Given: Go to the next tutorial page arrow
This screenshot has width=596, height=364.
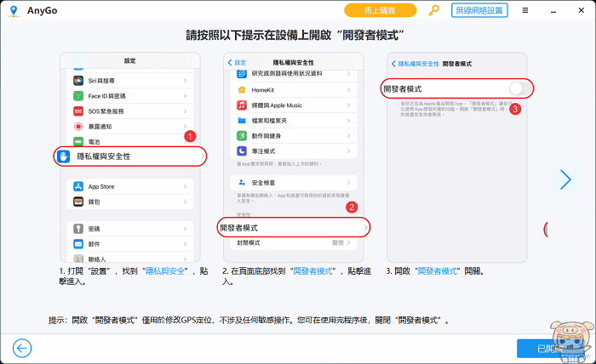Looking at the screenshot, I should tap(565, 179).
